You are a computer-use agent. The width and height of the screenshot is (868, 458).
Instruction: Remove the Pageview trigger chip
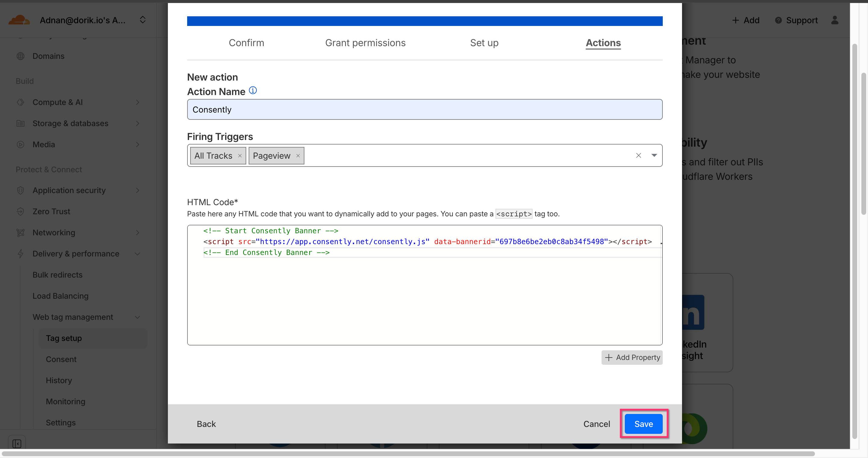click(298, 155)
